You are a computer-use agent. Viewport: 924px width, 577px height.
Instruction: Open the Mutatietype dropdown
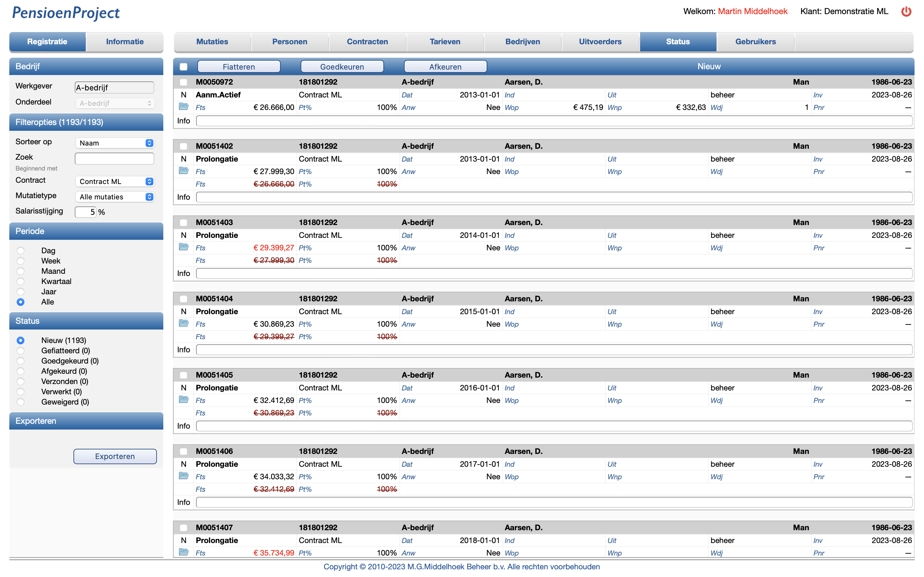coord(115,197)
